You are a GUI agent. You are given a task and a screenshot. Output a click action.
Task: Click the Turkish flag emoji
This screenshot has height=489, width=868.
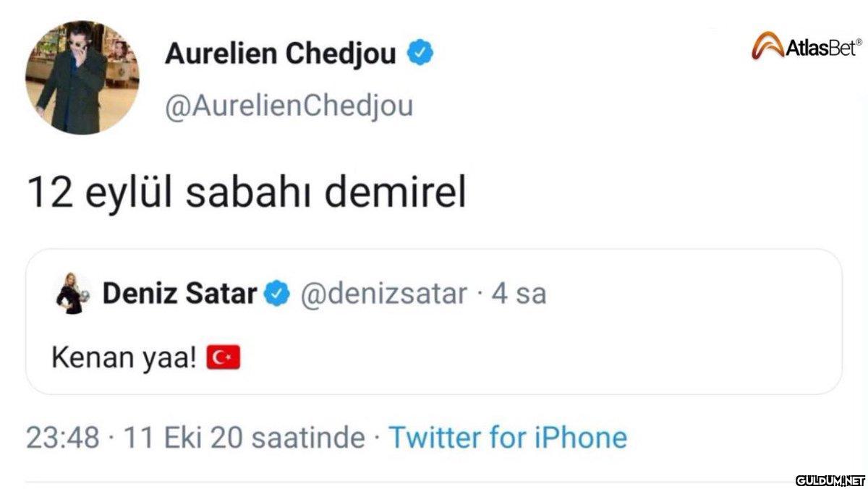[223, 357]
